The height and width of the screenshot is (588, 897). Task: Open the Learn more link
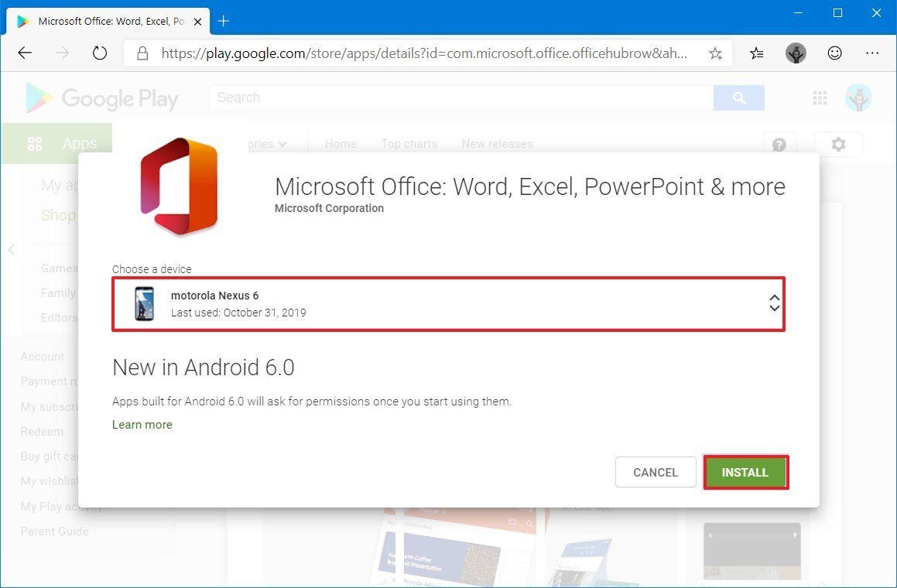[142, 424]
